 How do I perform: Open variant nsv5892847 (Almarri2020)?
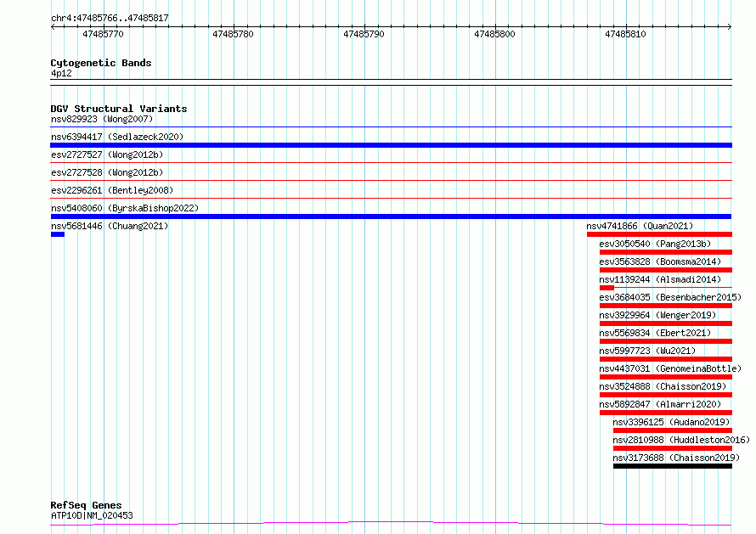click(x=660, y=404)
